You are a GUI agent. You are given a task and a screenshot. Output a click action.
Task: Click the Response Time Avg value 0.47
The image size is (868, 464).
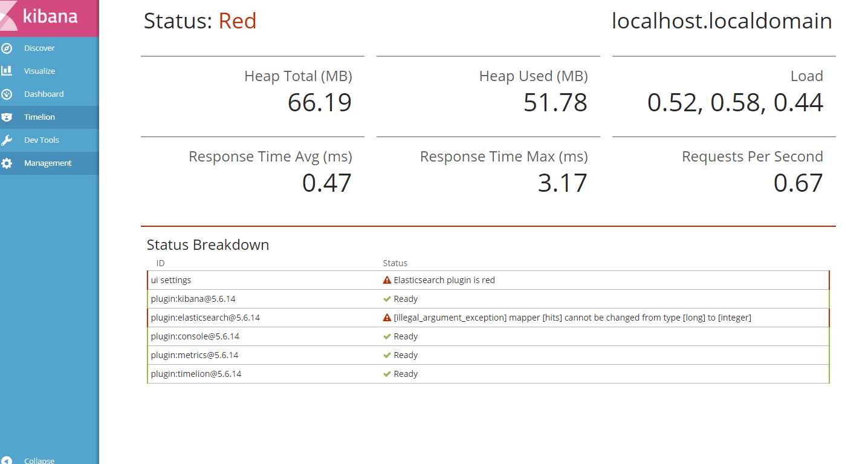(x=327, y=183)
